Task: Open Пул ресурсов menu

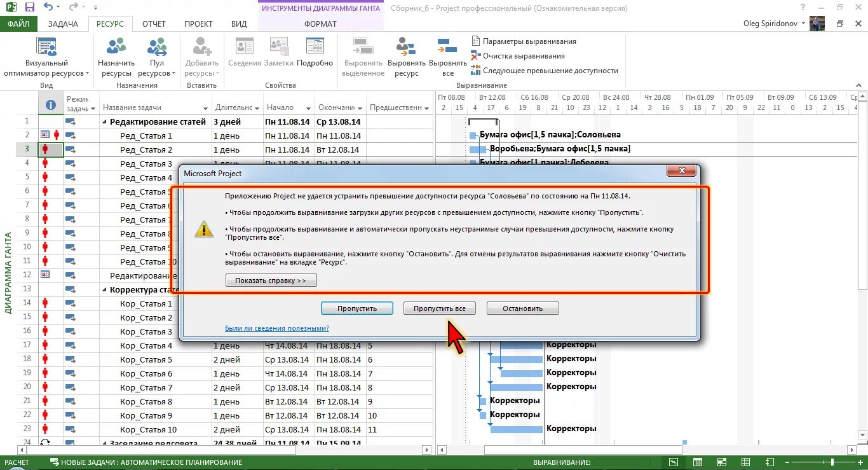Action: click(156, 57)
